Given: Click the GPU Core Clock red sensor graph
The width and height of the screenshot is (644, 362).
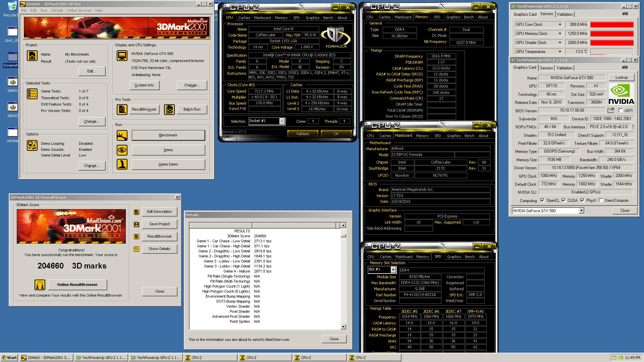Looking at the screenshot, I should 612,24.
